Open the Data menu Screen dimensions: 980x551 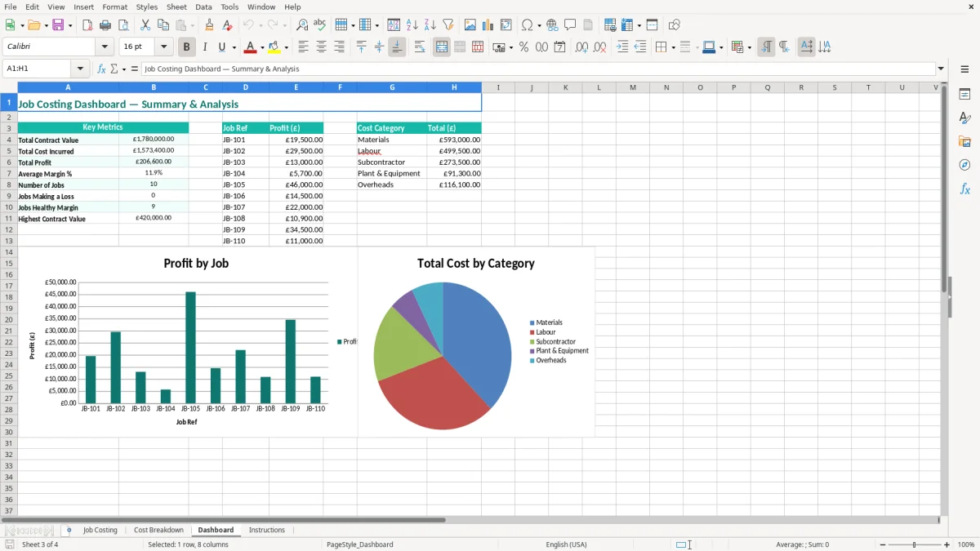click(203, 7)
